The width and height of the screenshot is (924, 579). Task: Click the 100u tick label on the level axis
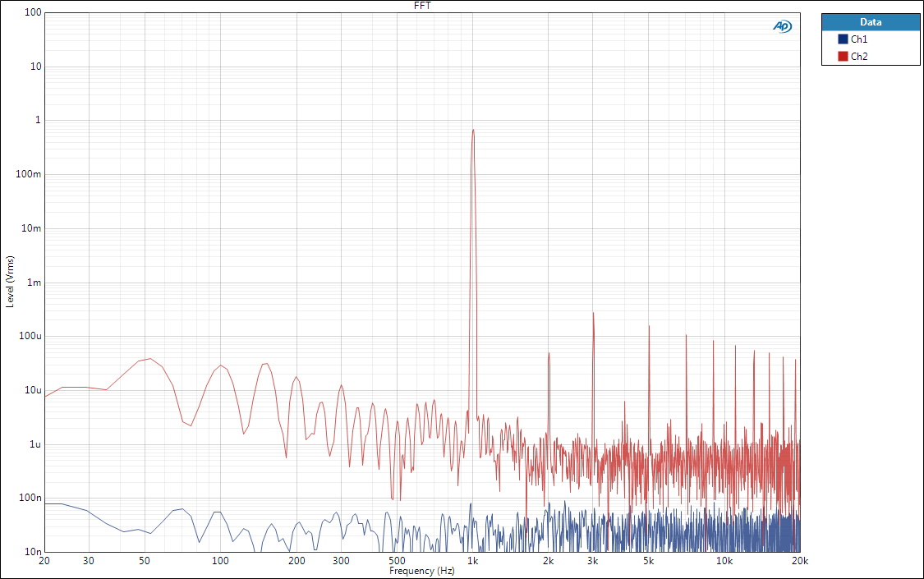point(30,336)
